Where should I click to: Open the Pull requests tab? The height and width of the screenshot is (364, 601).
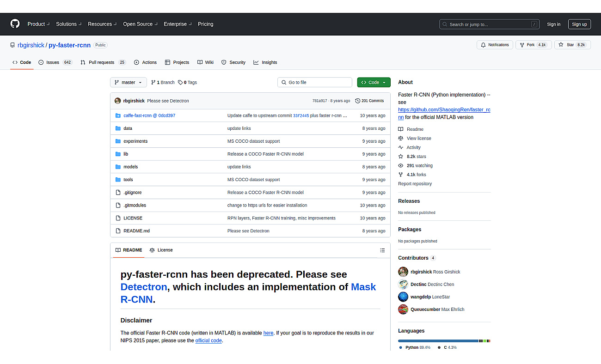pos(103,62)
